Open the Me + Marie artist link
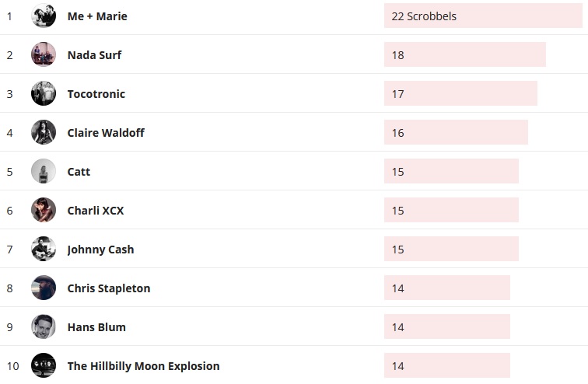The height and width of the screenshot is (384, 588). [97, 16]
